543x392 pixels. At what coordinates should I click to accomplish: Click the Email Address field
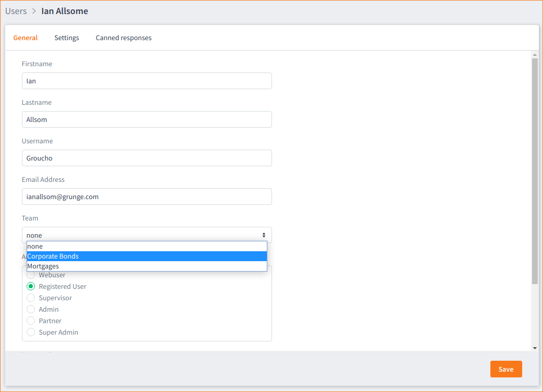point(146,197)
